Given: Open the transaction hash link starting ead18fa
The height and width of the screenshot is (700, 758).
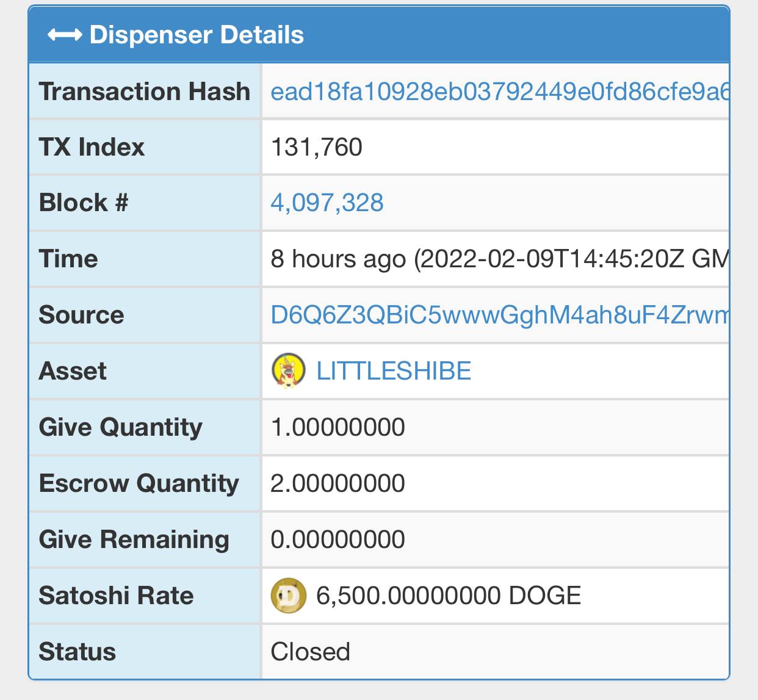Looking at the screenshot, I should pos(499,92).
